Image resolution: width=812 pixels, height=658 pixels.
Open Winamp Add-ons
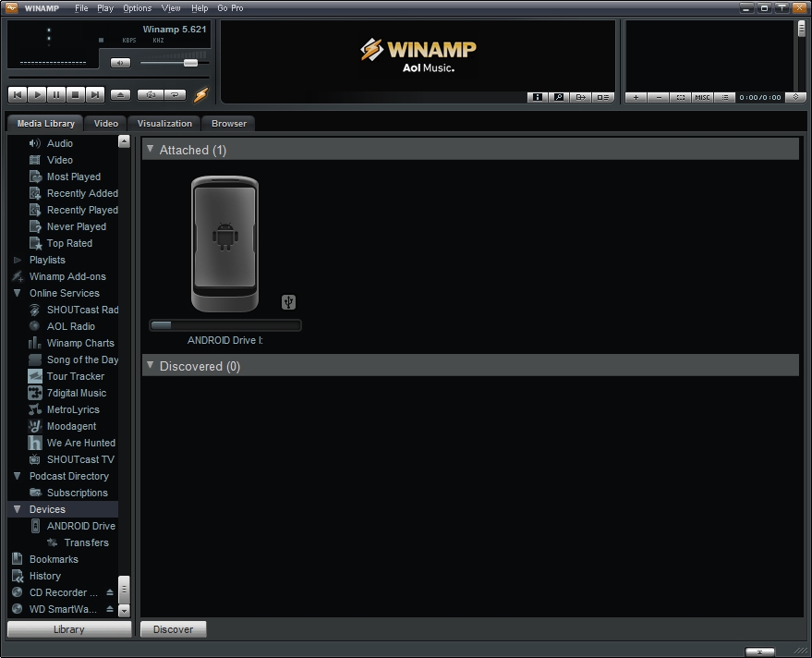67,276
